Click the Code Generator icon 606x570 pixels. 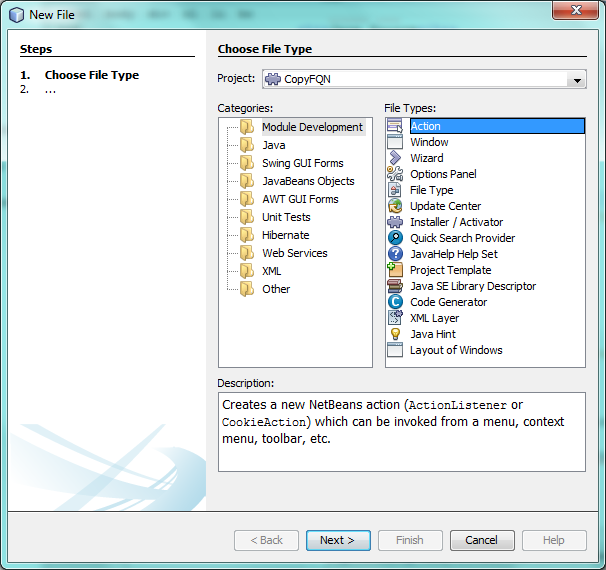395,302
